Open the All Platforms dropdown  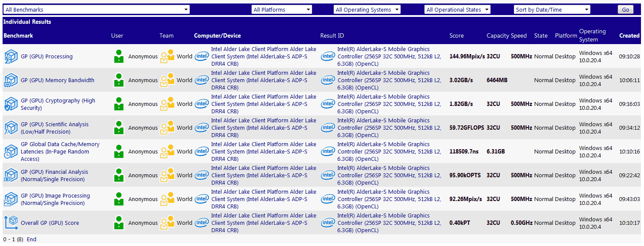(282, 10)
